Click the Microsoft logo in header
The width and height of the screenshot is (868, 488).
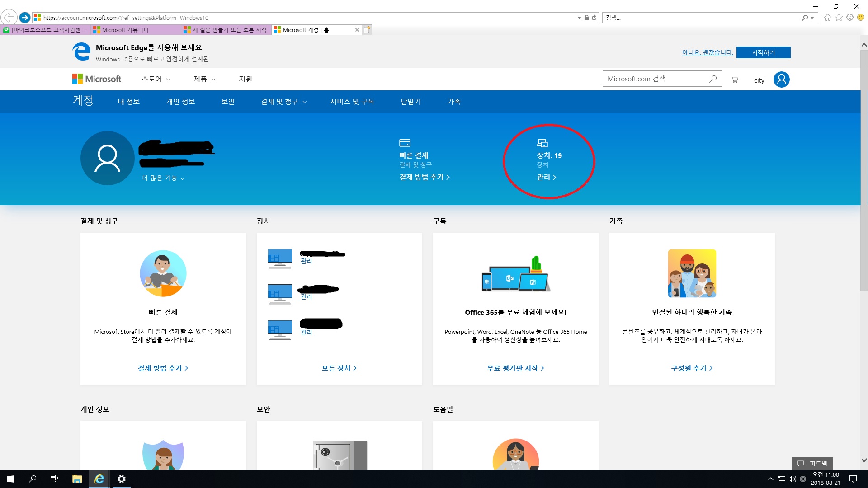pos(97,79)
